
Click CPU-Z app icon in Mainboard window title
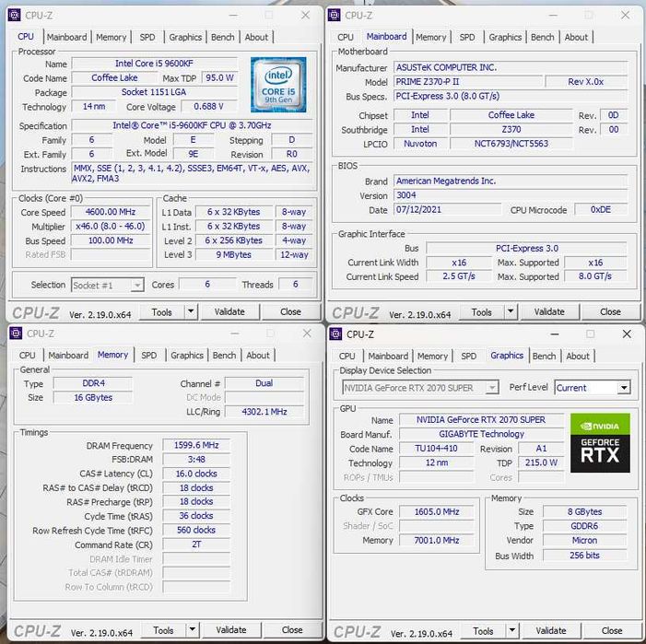(x=335, y=16)
